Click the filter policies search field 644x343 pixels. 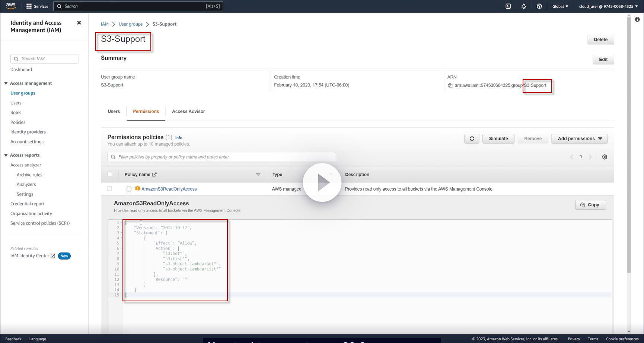click(221, 157)
